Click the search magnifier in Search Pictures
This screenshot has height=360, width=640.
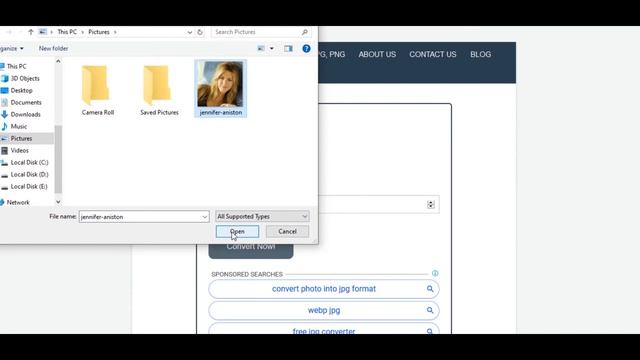pyautogui.click(x=304, y=32)
